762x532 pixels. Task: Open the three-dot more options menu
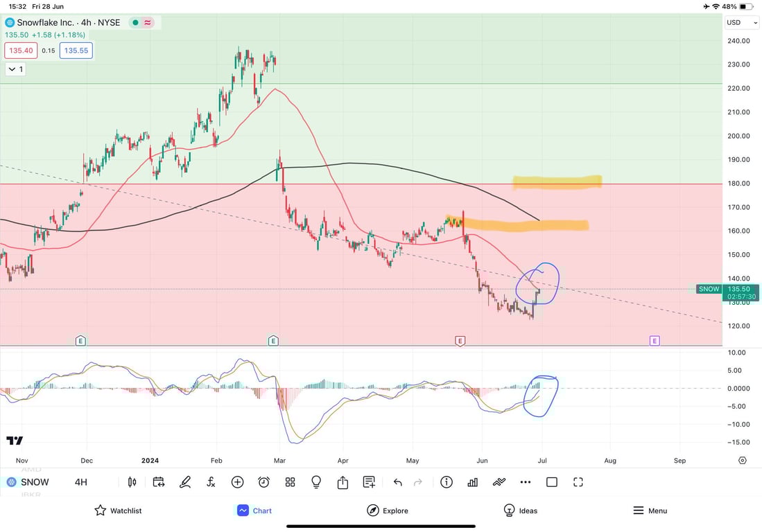tap(526, 482)
